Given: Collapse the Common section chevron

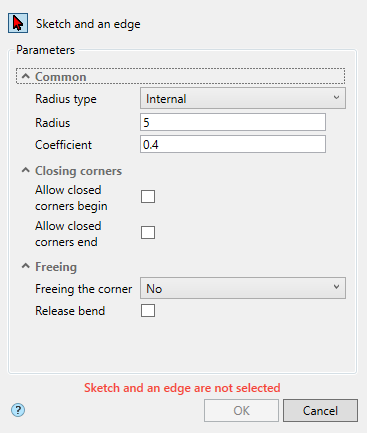Looking at the screenshot, I should click(x=26, y=76).
